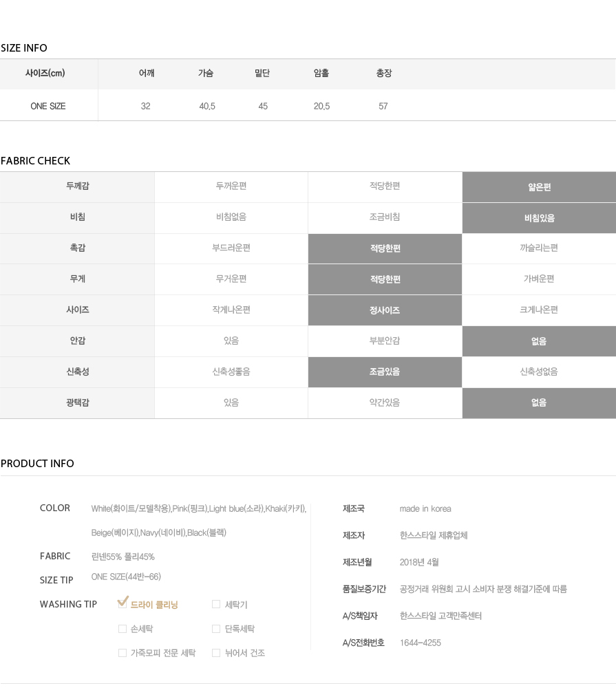Select the 신축성 row label

click(x=77, y=372)
